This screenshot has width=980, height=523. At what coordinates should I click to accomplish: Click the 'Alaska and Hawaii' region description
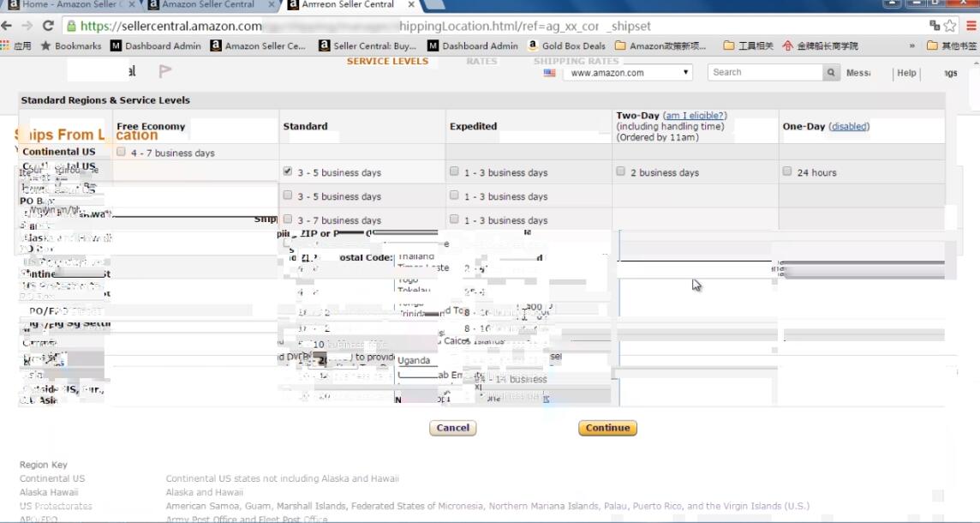(x=205, y=492)
